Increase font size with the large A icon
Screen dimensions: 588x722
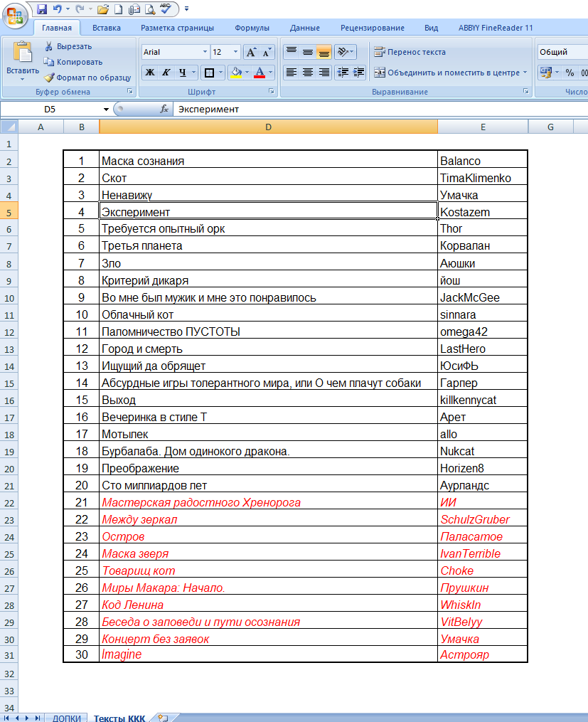(x=251, y=52)
